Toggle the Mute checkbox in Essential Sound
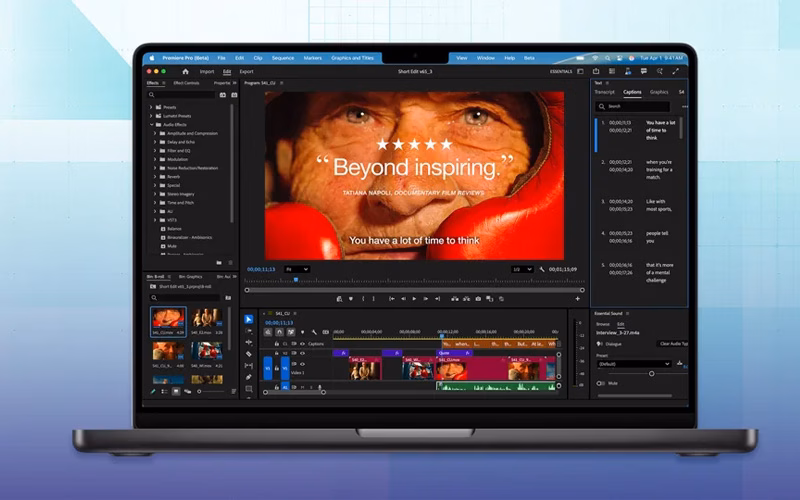This screenshot has height=500, width=800. click(601, 383)
